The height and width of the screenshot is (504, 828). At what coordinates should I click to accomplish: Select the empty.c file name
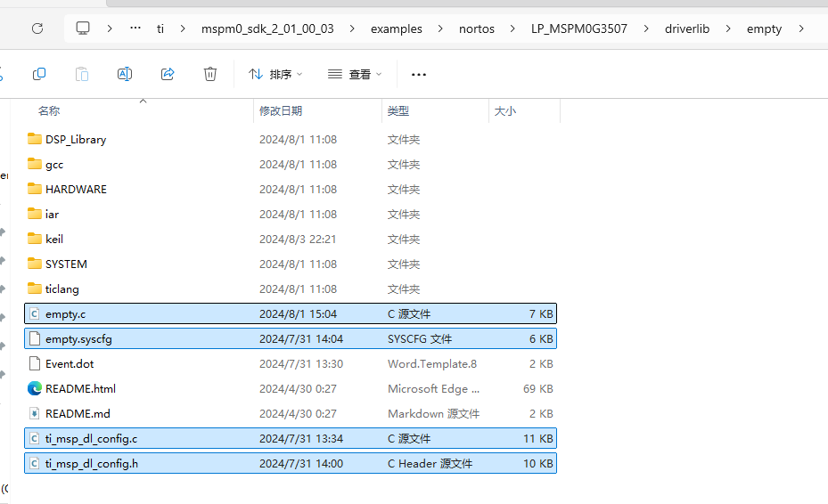65,314
